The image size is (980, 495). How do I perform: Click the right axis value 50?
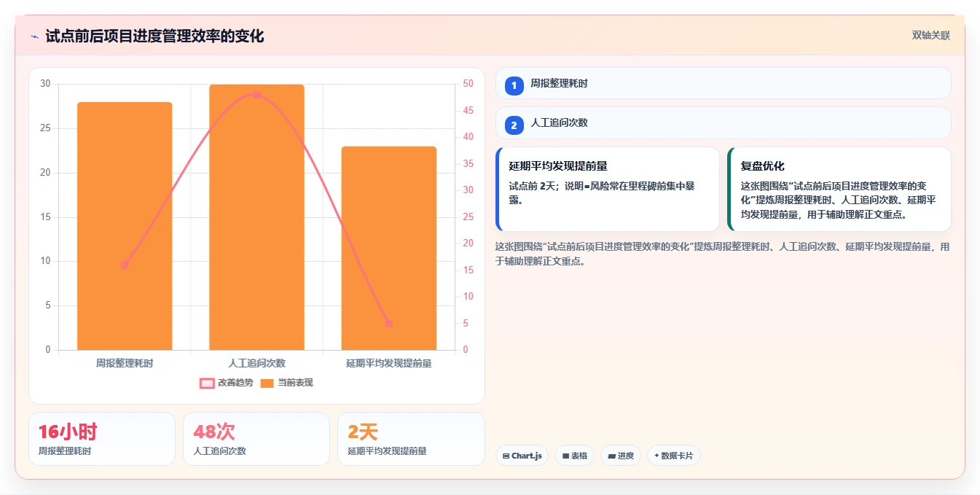[468, 84]
